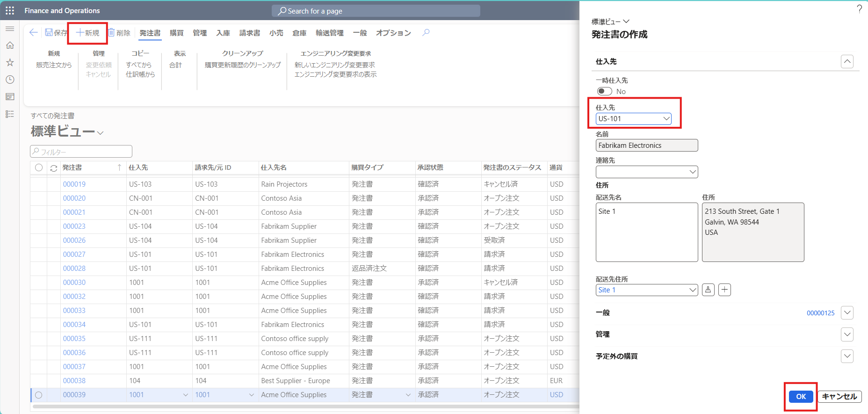Image resolution: width=868 pixels, height=414 pixels.
Task: Click エンジニアリング変更要求の表示
Action: click(335, 74)
